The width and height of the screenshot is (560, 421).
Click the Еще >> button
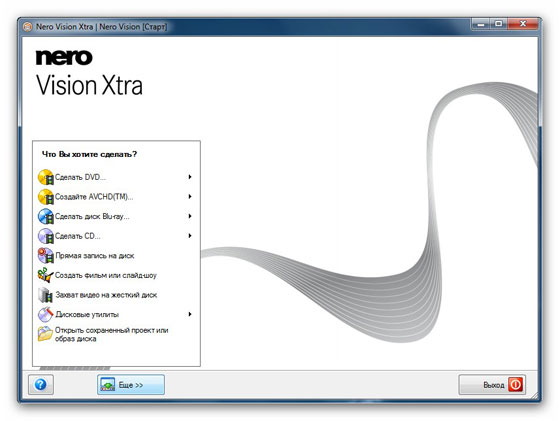[131, 385]
